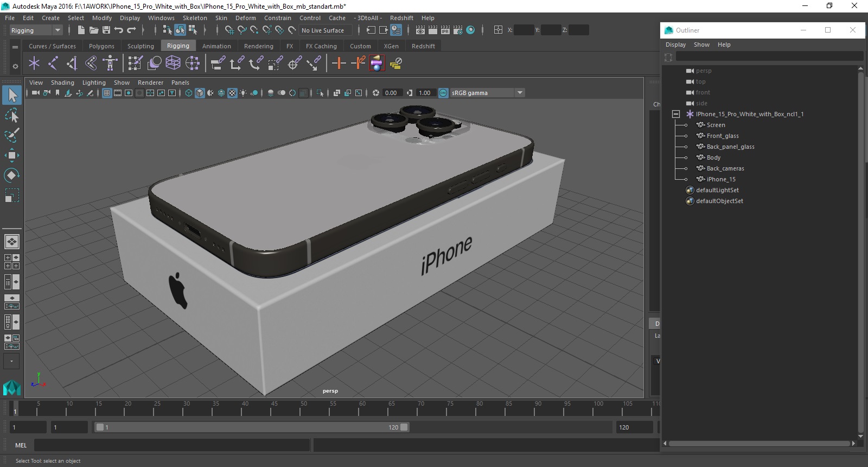This screenshot has width=868, height=467.
Task: Toggle use all lights in viewport toolbar
Action: pyautogui.click(x=243, y=93)
